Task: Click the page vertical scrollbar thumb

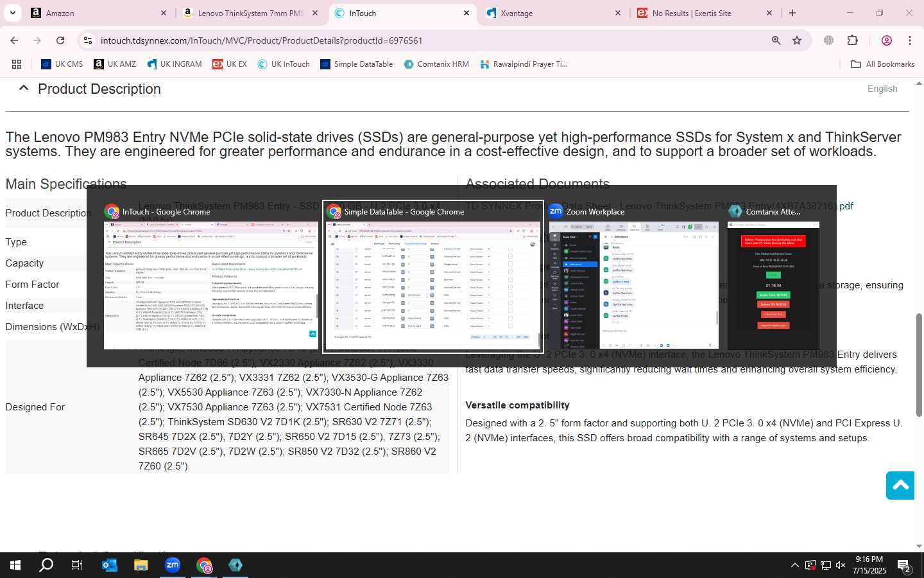Action: 919,365
